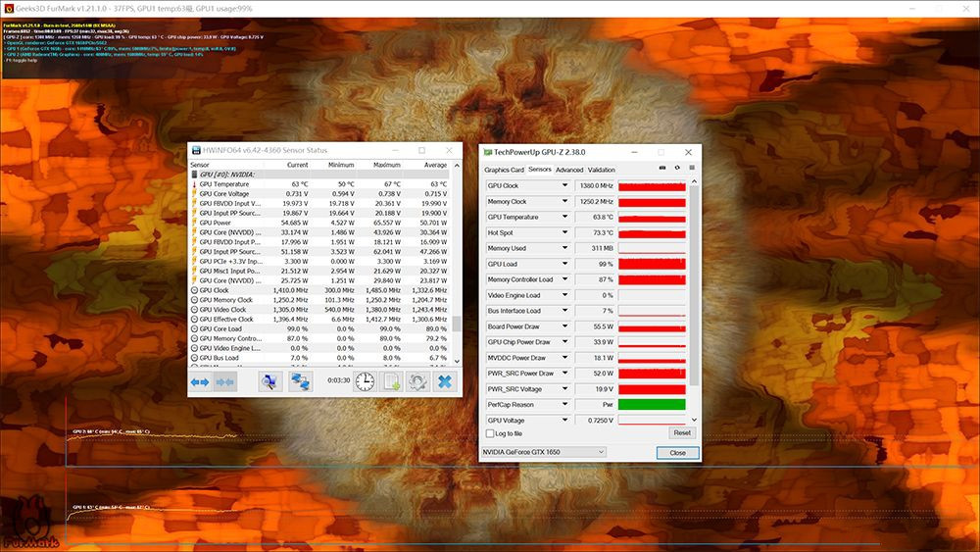Viewport: 980px width, 552px height.
Task: Click HWiNFO network remote monitors icon
Action: coord(300,382)
